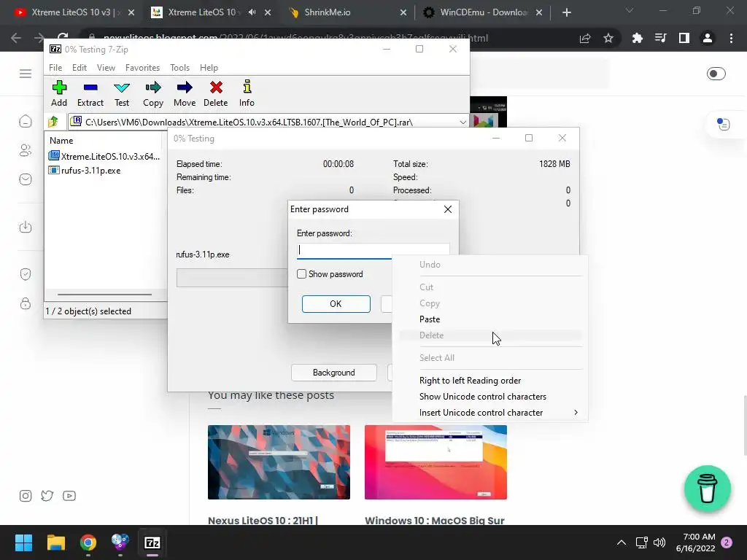This screenshot has height=560, width=747.
Task: Click the browser page vertical scrollbar
Action: [x=744, y=425]
